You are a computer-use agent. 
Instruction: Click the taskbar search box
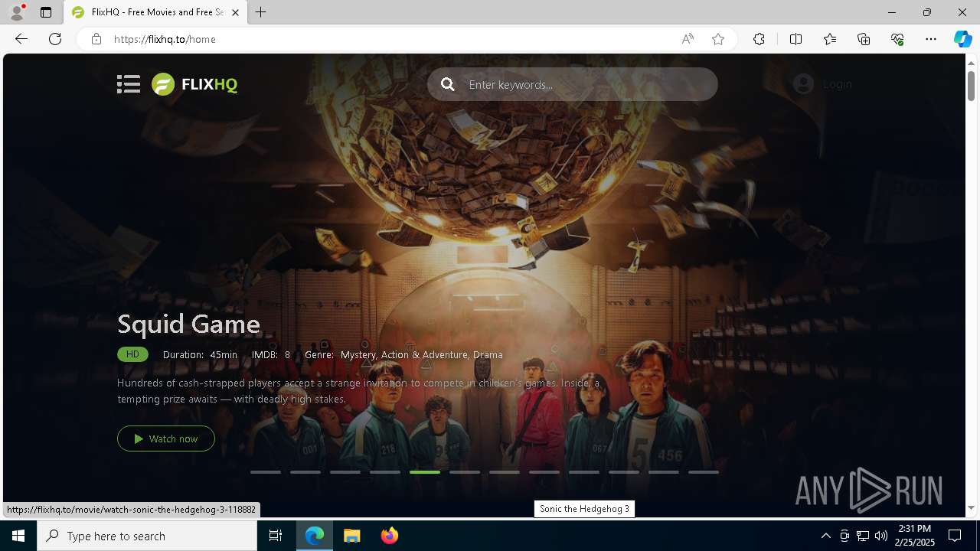pos(147,536)
